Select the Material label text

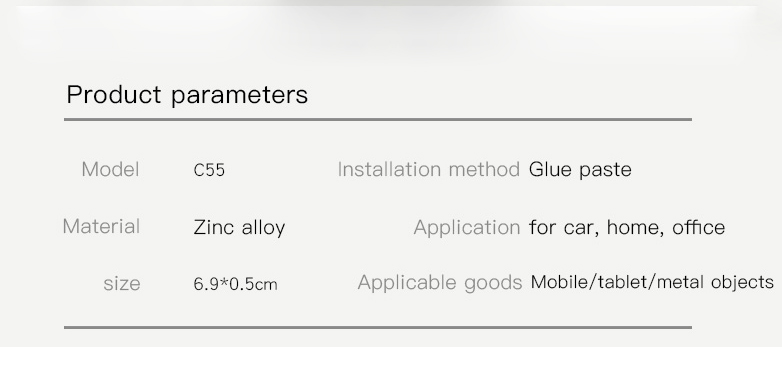point(101,226)
